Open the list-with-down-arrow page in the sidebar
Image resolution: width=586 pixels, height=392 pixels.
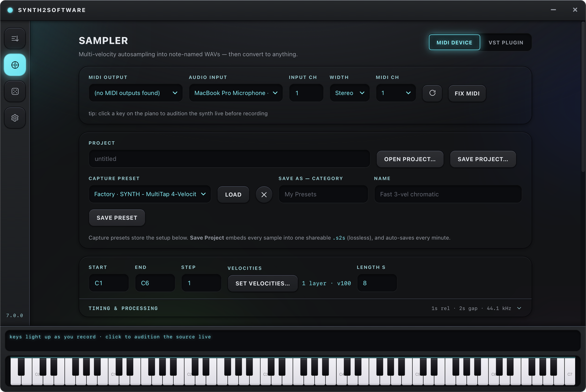point(15,38)
